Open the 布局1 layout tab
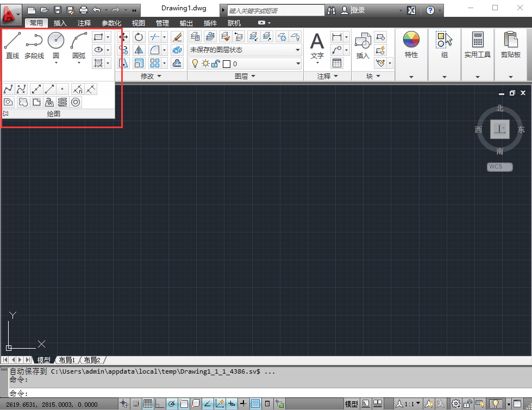532x410 pixels. 67,360
